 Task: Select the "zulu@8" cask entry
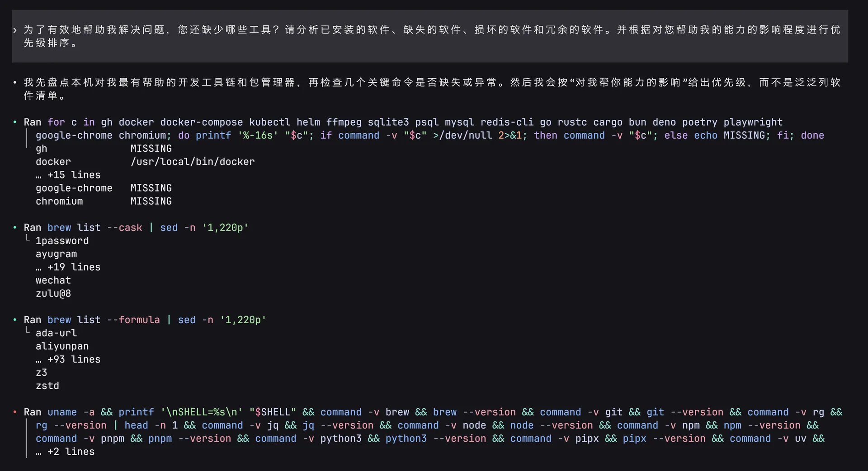53,293
